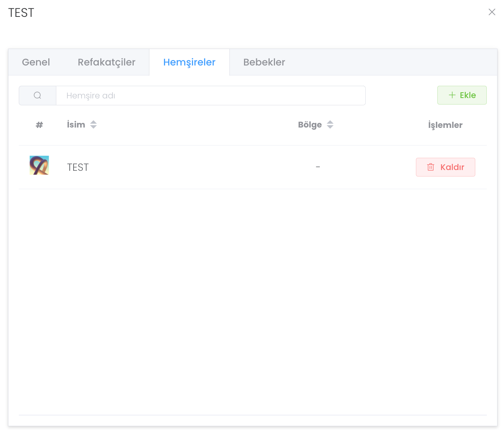Sort Bölge ascending with up arrow
This screenshot has height=435, width=504.
pos(330,122)
